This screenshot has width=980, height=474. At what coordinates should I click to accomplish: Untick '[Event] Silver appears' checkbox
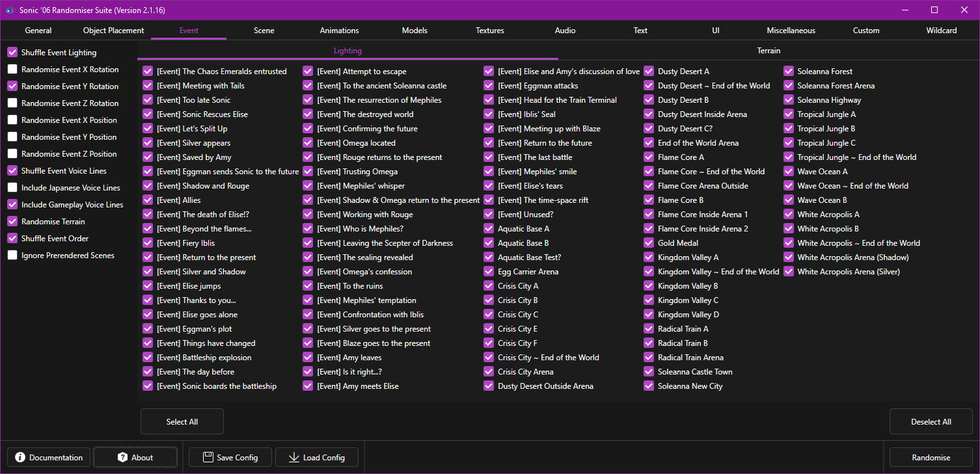[x=148, y=143]
